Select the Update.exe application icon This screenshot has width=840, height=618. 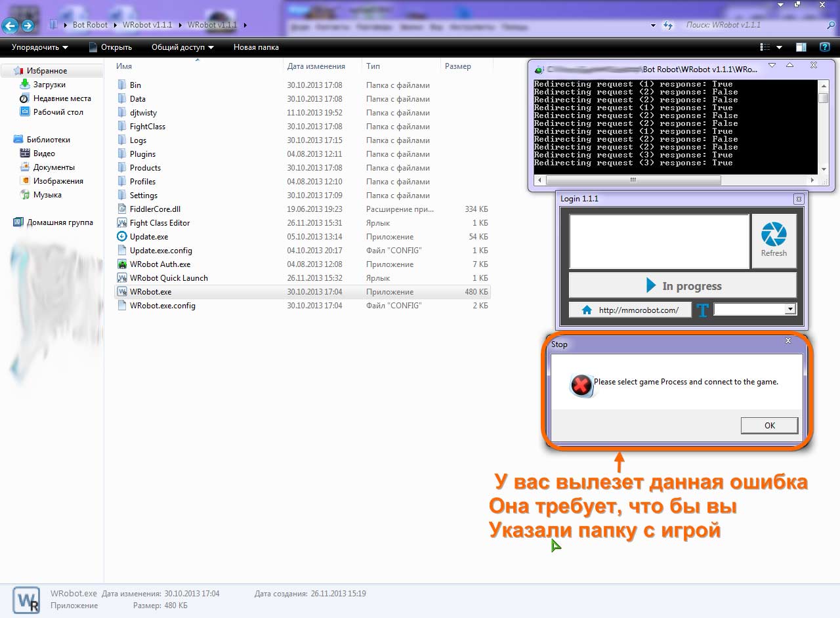click(122, 236)
